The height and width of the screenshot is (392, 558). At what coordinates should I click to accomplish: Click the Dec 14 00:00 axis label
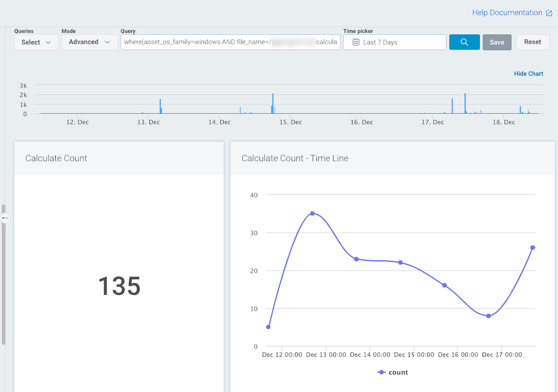coord(371,355)
